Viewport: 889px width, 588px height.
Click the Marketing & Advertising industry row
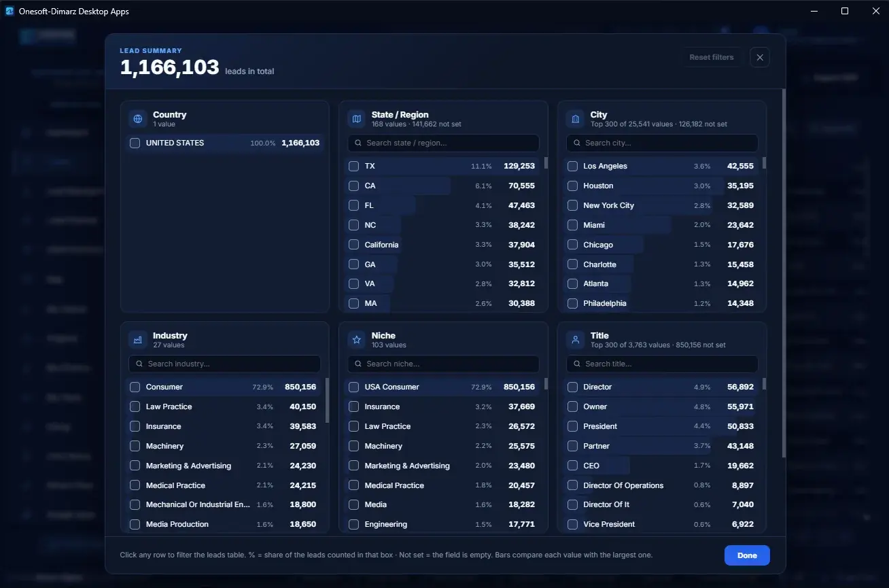[x=224, y=466]
